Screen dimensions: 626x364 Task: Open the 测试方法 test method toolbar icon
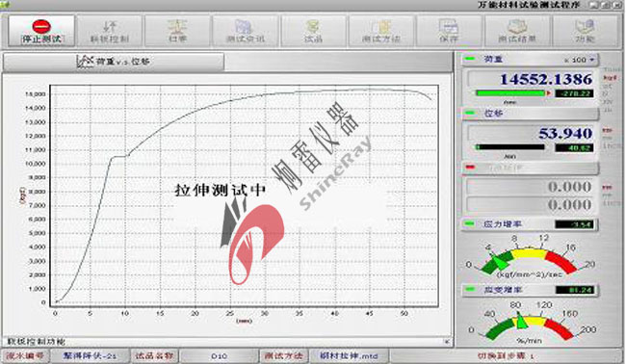380,31
